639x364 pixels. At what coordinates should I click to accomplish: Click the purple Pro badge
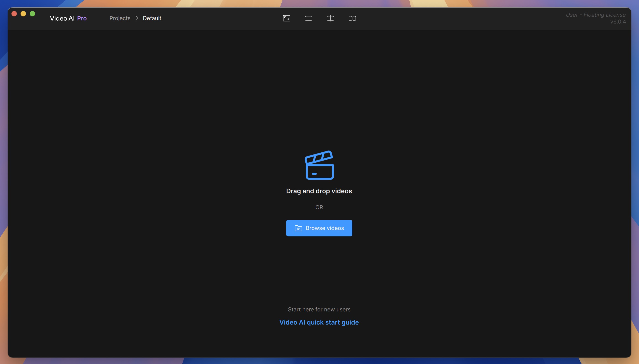tap(82, 18)
